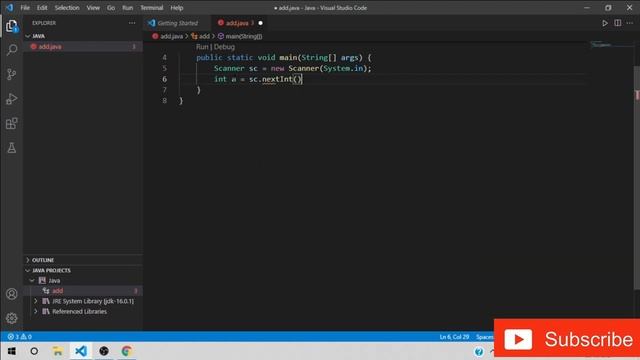Open the Terminal menu
This screenshot has height=360, width=640.
152,8
